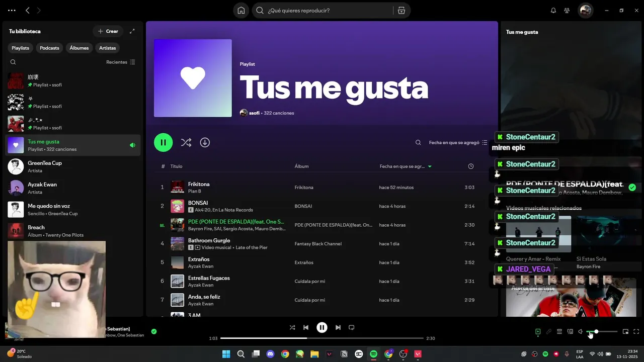This screenshot has height=362, width=644.
Task: Sort by the Título column header
Action: 176,166
